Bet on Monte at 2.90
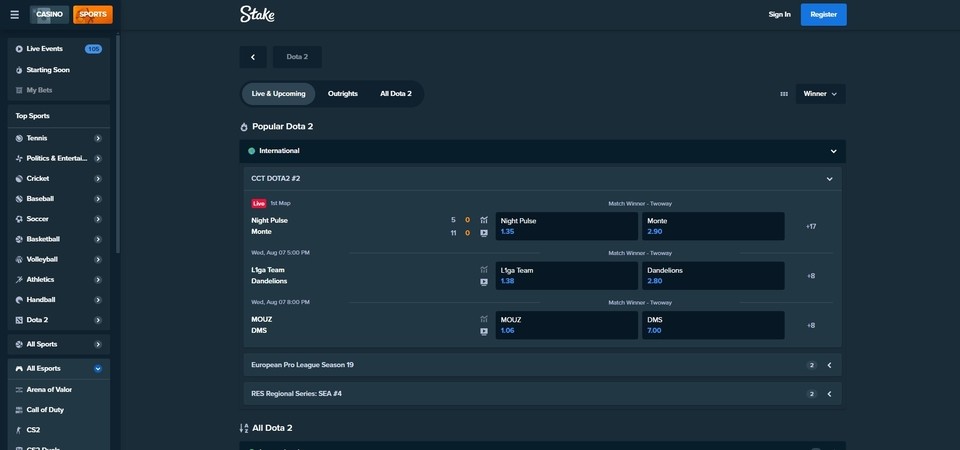 713,226
